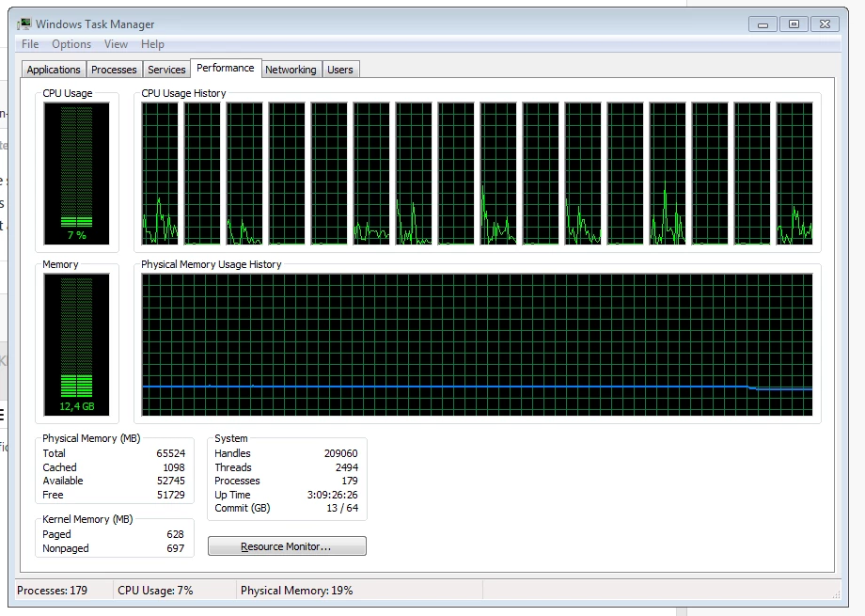
Task: Click Kernel Nonpaged value 697
Action: point(176,548)
